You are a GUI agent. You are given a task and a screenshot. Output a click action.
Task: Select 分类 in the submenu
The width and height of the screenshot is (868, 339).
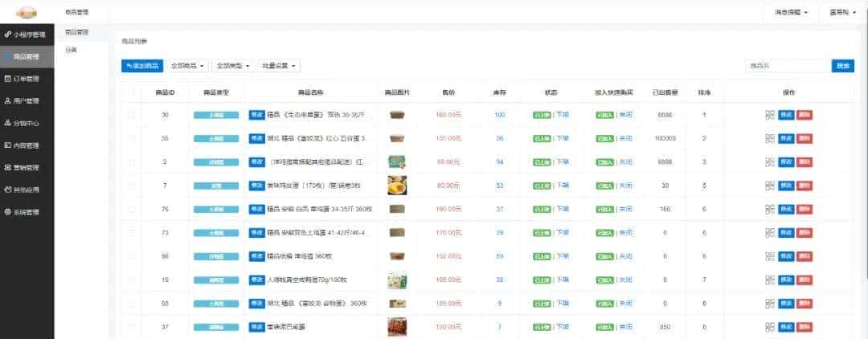point(72,50)
